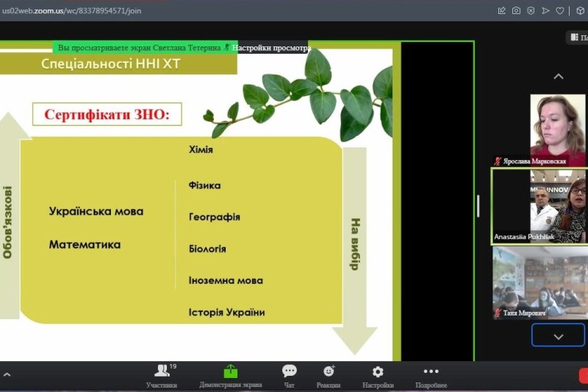Click muted mic icon on Ярослава Марковская
588x392 pixels.
[498, 161]
